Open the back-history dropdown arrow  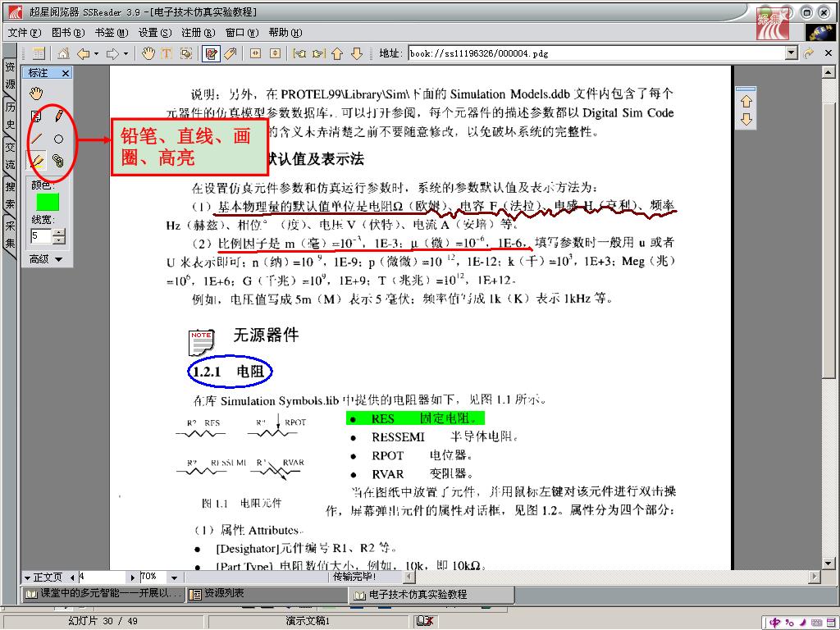(97, 53)
